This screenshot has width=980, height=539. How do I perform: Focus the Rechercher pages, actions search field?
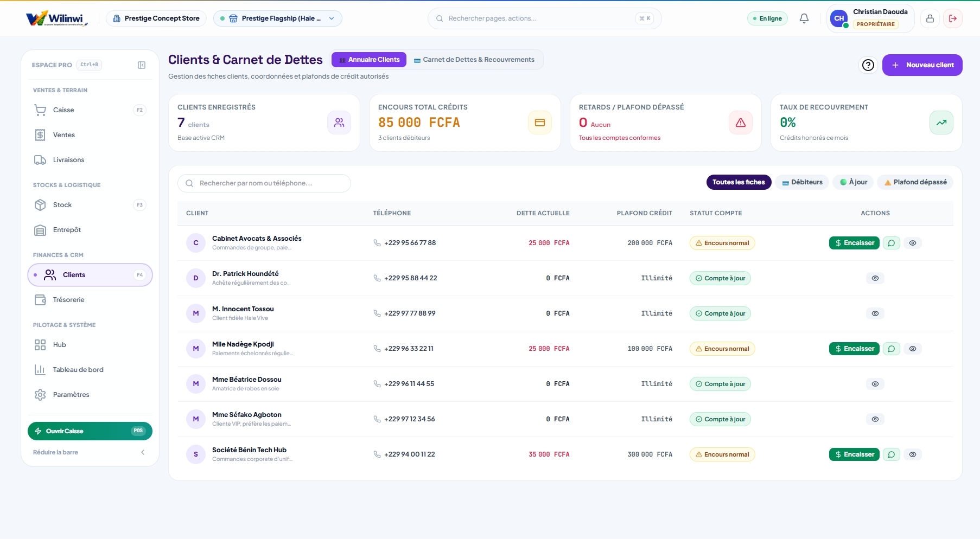[544, 18]
